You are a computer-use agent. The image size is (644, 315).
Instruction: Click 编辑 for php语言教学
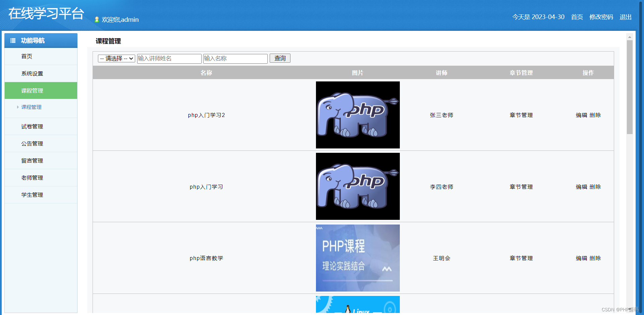point(582,258)
